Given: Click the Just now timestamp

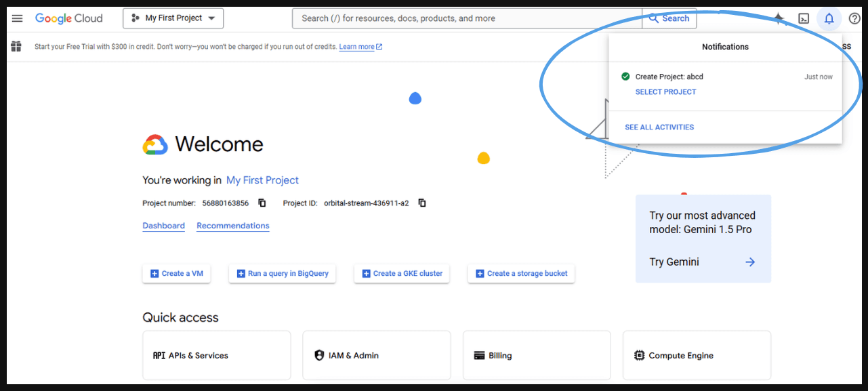Looking at the screenshot, I should 819,77.
